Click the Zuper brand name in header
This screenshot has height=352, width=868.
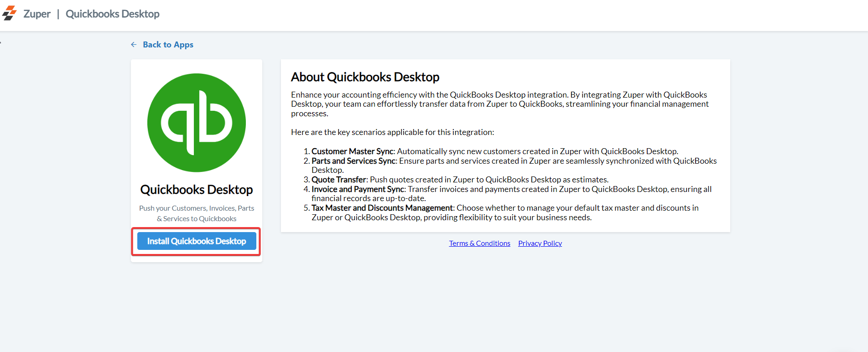click(x=37, y=14)
